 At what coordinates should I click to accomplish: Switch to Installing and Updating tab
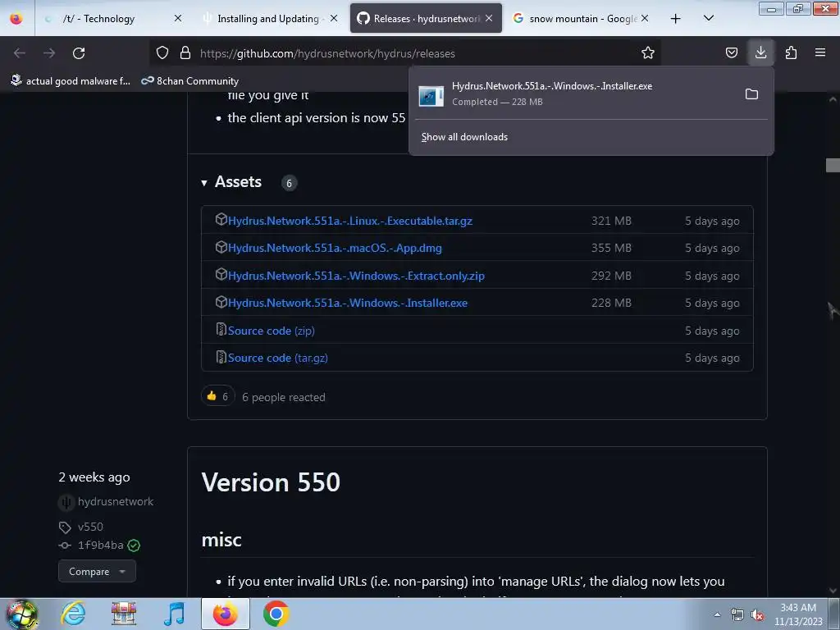pyautogui.click(x=268, y=18)
